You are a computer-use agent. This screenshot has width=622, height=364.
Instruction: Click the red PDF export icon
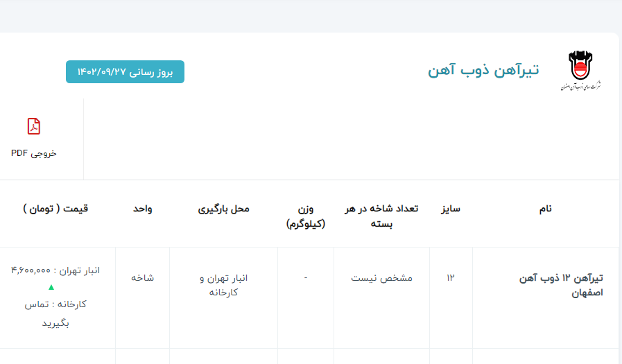(34, 126)
